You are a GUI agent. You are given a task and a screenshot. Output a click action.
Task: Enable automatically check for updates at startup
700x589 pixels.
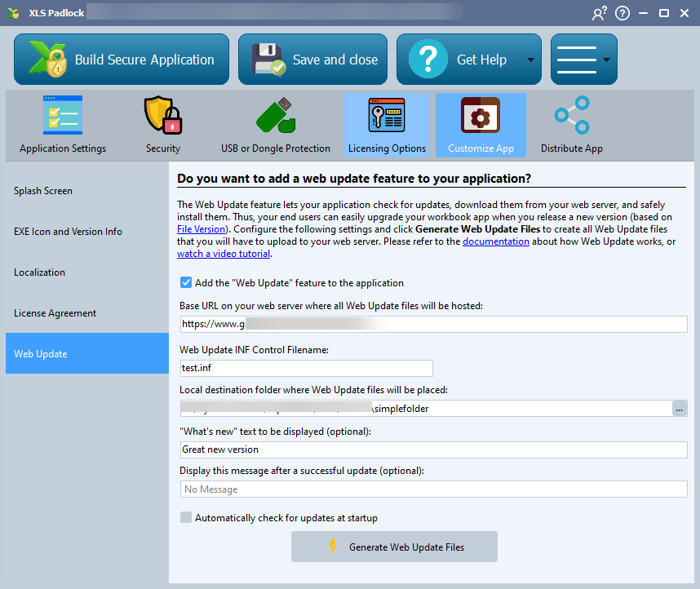coord(186,518)
